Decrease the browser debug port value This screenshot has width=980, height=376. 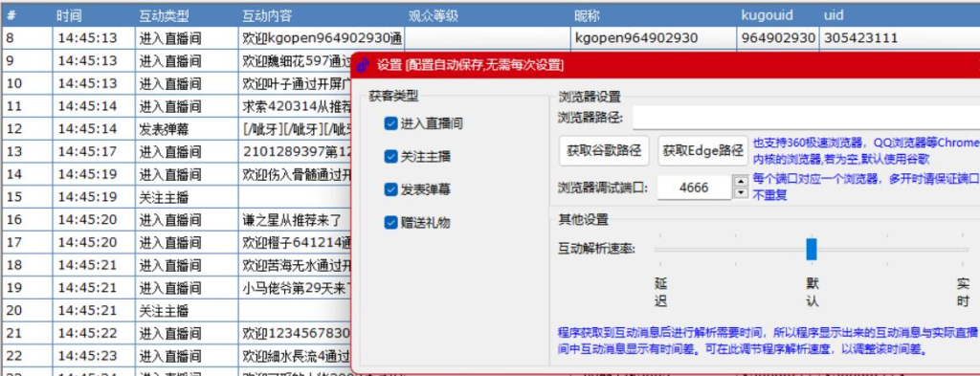[x=741, y=193]
